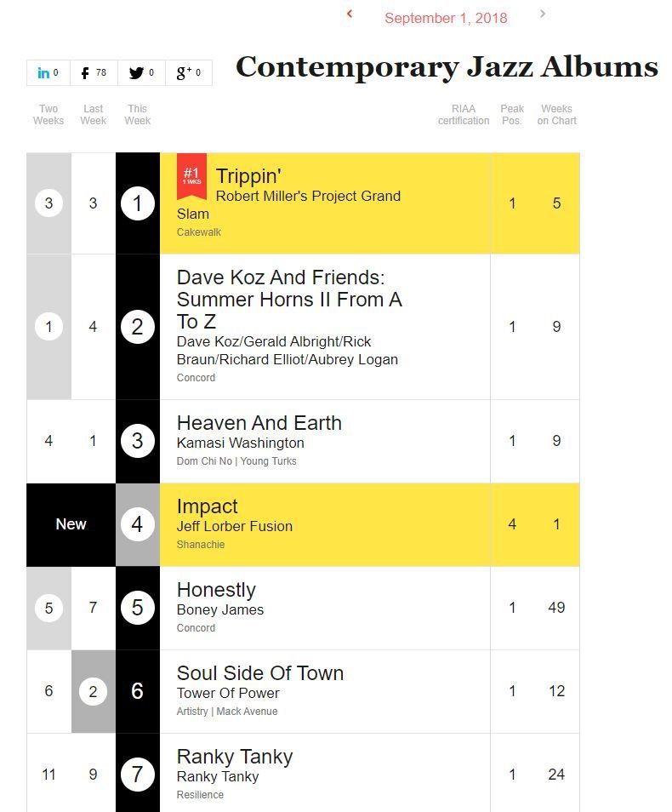Viewport: 672px width, 812px height.
Task: Open Dave Koz And Friends album title
Action: [289, 299]
